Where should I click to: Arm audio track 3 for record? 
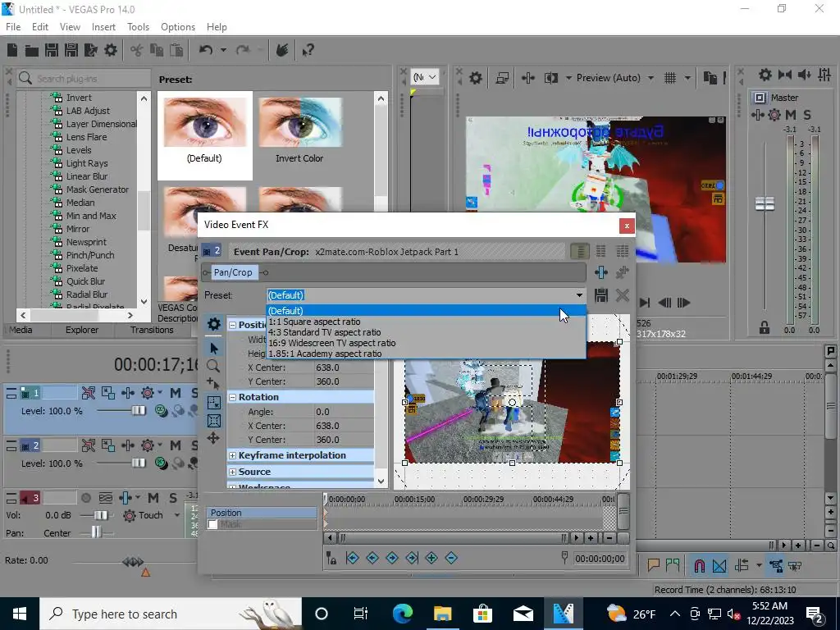[x=85, y=498]
